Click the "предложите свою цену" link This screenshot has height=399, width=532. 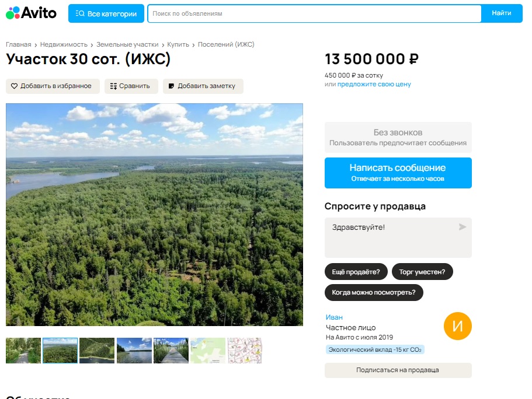374,84
